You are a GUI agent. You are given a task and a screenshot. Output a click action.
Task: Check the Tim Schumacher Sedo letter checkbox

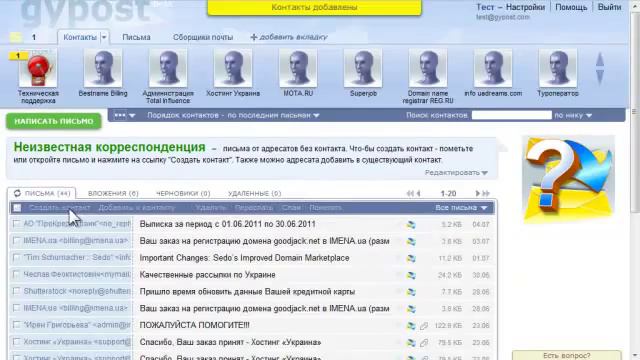tap(16, 258)
